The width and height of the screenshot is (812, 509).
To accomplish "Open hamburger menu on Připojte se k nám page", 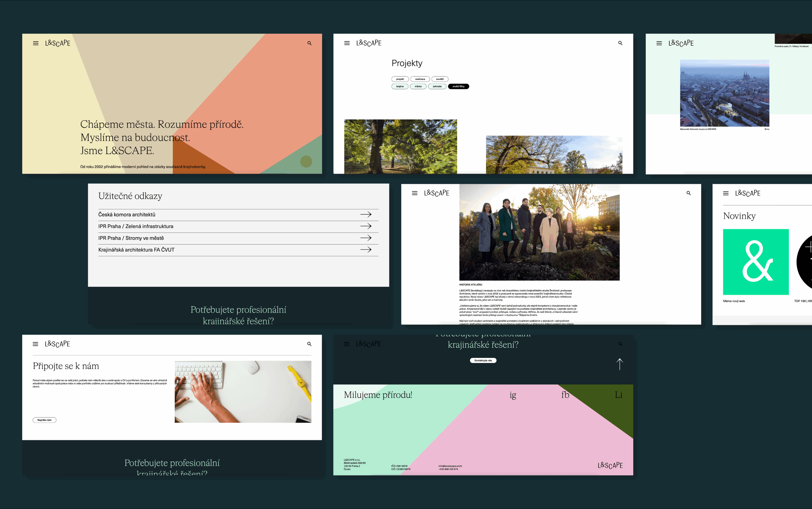I will click(35, 344).
